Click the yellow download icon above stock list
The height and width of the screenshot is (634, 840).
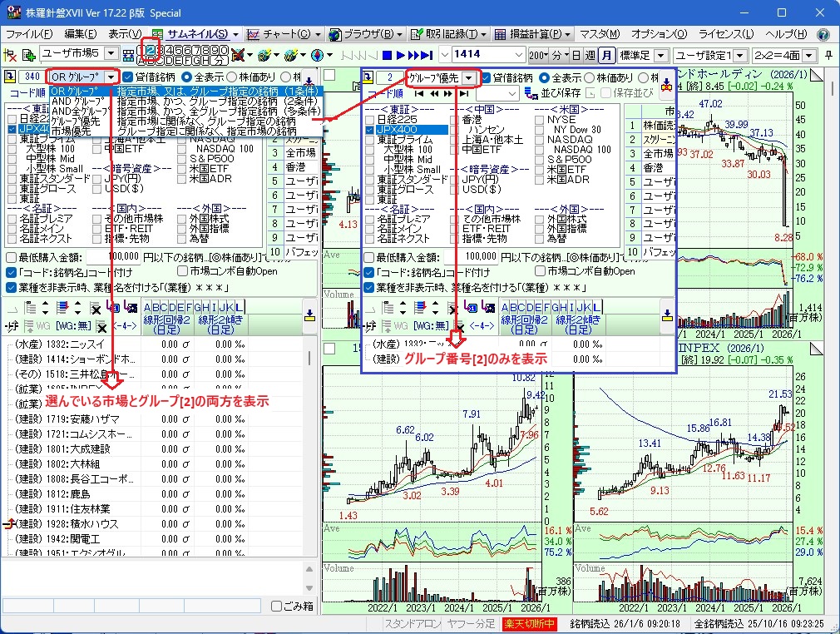tap(309, 315)
